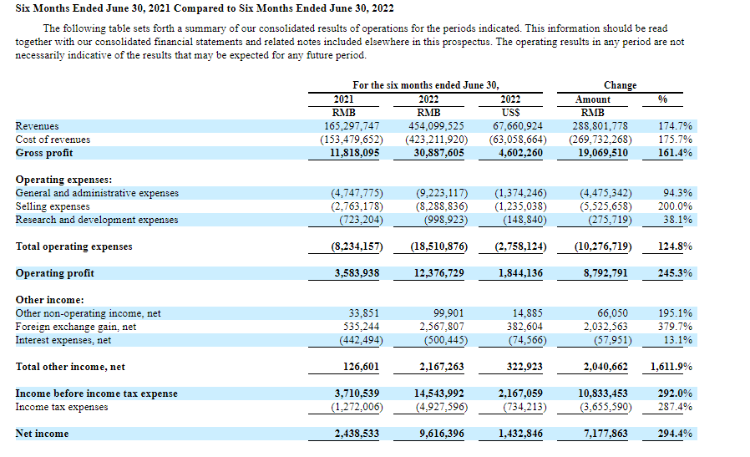Click the 288,801,778 change amount
The image size is (750, 457).
click(600, 126)
